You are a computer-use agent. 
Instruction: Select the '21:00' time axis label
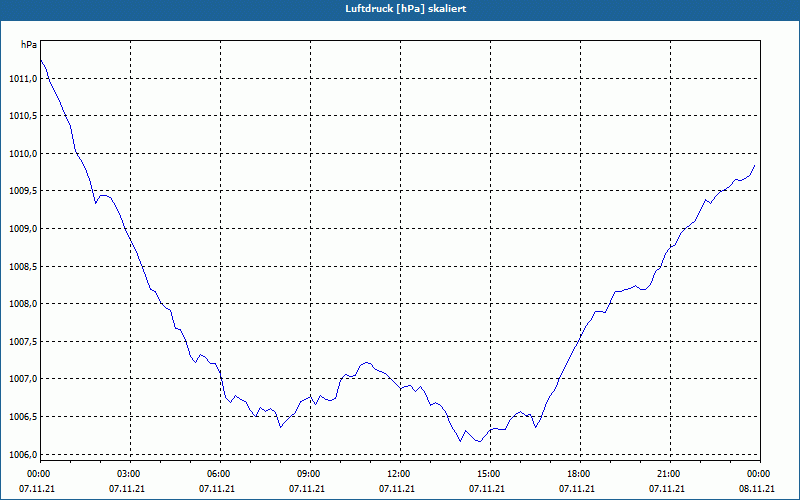click(x=669, y=474)
